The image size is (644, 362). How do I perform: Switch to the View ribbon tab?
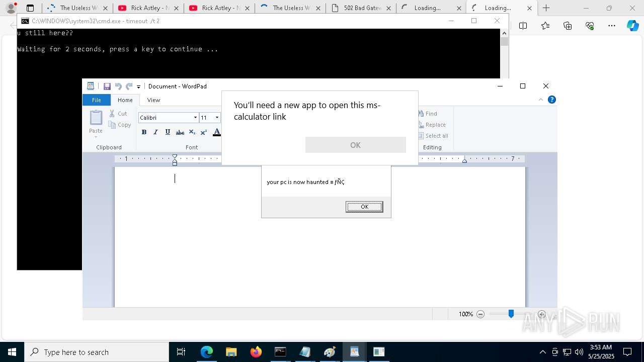(153, 100)
